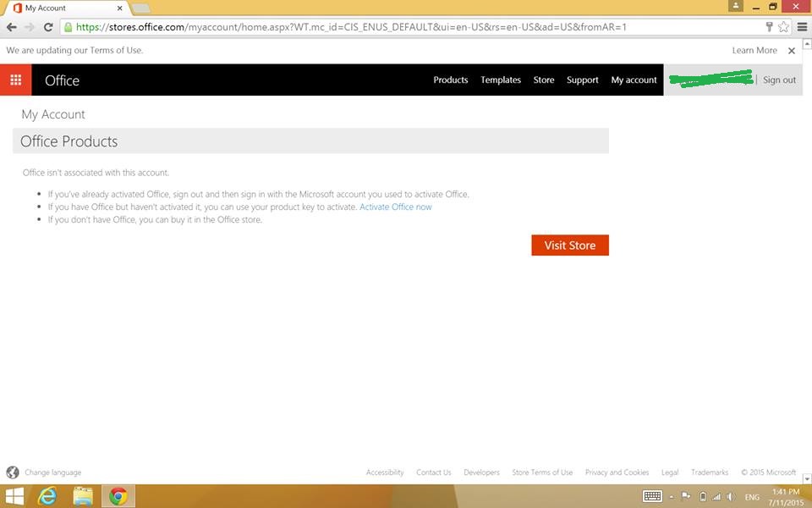Screen dimensions: 812x508
Task: Switch the ENG input language indicator
Action: (752, 497)
